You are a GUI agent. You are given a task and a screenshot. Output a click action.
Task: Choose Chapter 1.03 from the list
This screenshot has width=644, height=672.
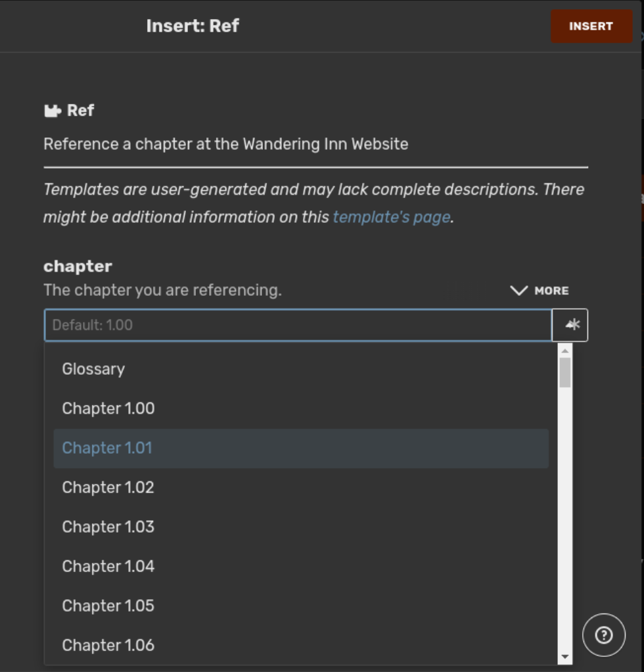click(108, 527)
